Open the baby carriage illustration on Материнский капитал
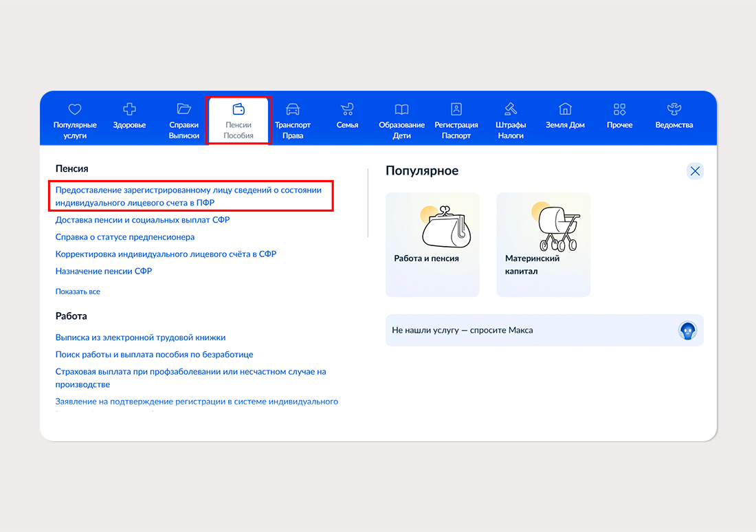This screenshot has width=756, height=532. pos(557,227)
